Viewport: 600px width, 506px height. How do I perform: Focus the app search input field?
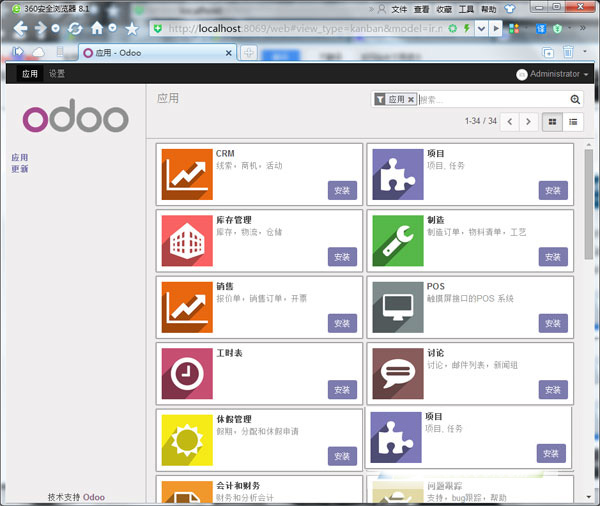click(492, 100)
